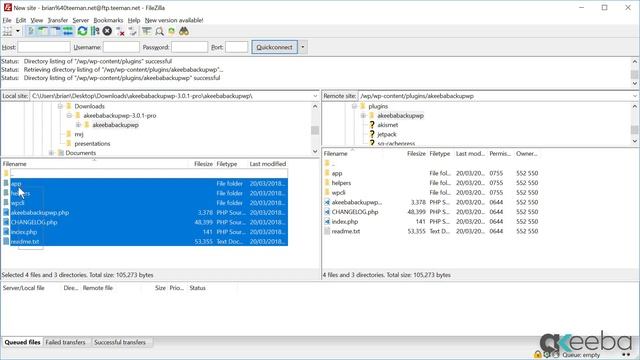640x360 pixels.
Task: Collapse the local Downloads tree node
Action: click(60, 106)
